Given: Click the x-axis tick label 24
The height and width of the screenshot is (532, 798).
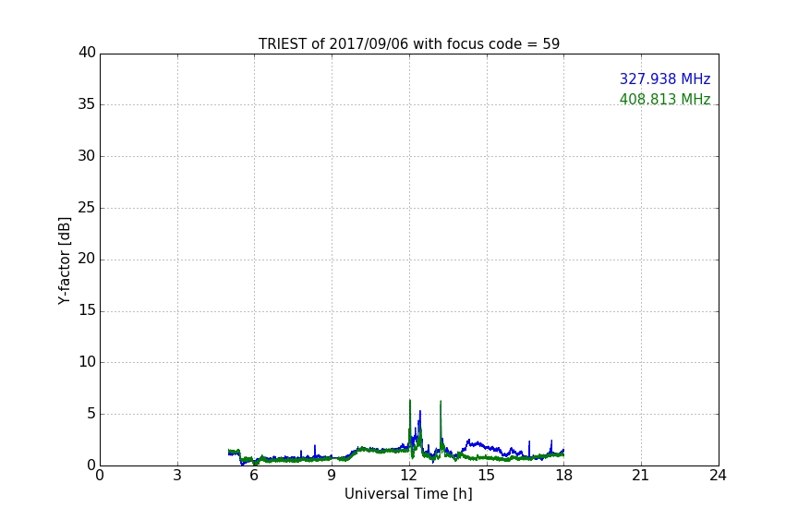Looking at the screenshot, I should pyautogui.click(x=718, y=476).
